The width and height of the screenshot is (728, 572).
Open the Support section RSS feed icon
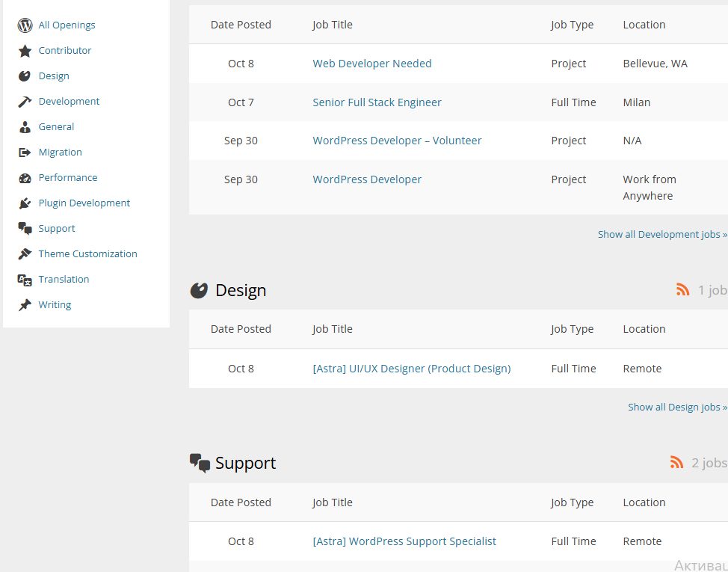tap(676, 463)
